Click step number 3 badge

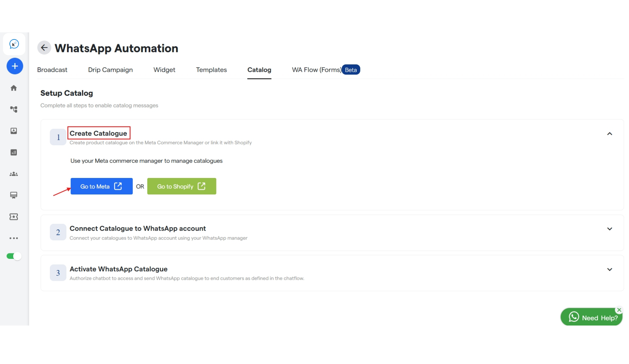point(58,273)
